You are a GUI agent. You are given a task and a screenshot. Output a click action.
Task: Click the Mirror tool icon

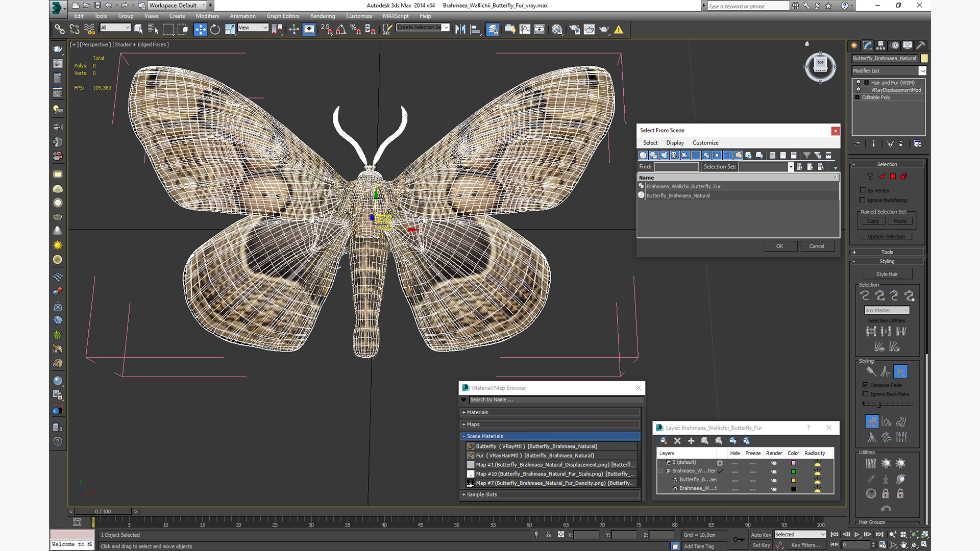[460, 30]
